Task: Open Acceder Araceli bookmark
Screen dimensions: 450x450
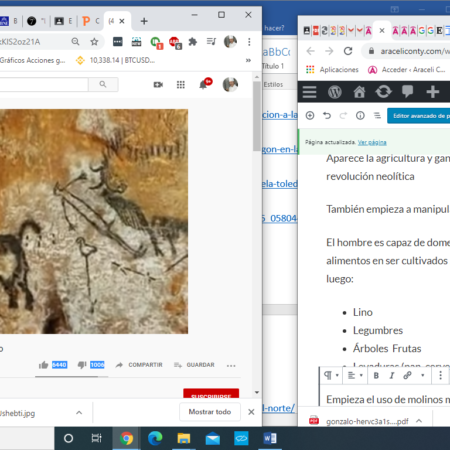Action: (x=407, y=70)
